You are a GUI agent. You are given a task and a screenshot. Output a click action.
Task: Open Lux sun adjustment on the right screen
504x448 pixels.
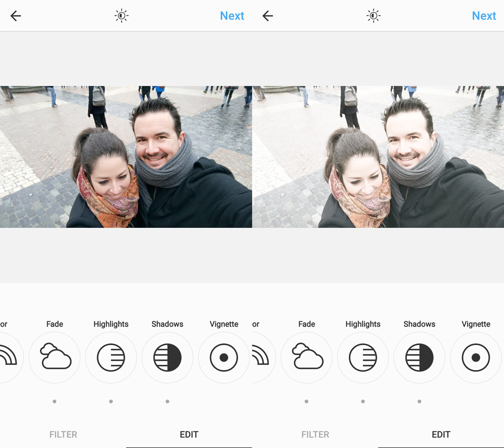click(x=373, y=16)
